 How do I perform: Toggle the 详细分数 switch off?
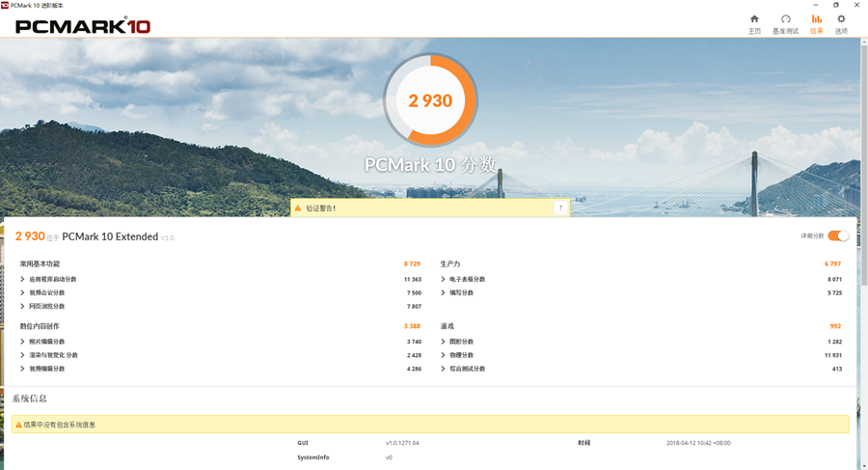(x=838, y=235)
